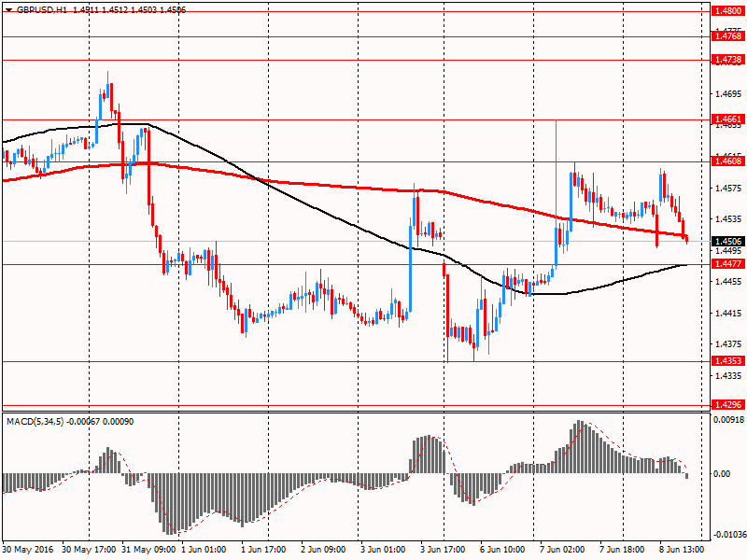Click the MACD(5,34,5) indicator label
Image resolution: width=747 pixels, height=560 pixels.
[35, 422]
